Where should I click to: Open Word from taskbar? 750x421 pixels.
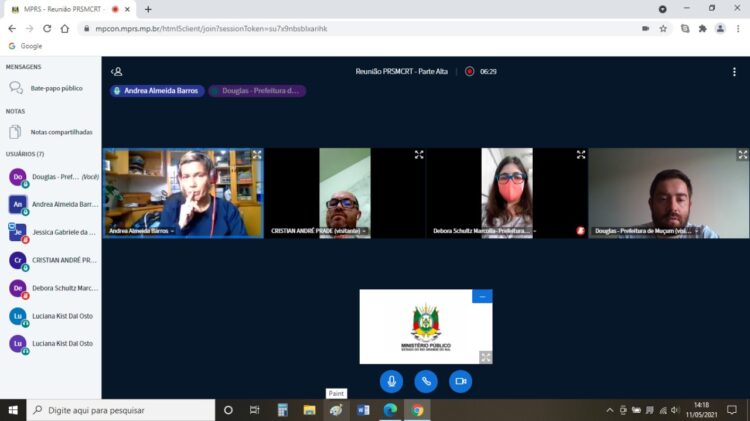tap(363, 410)
